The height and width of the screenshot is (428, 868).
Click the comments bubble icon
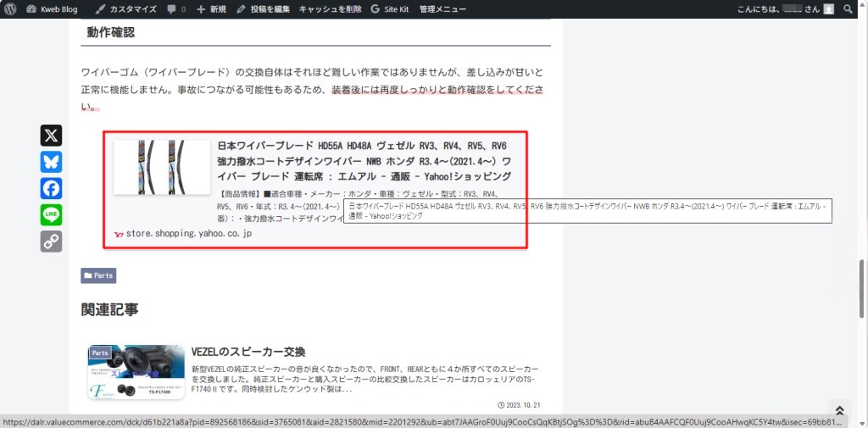(x=175, y=9)
